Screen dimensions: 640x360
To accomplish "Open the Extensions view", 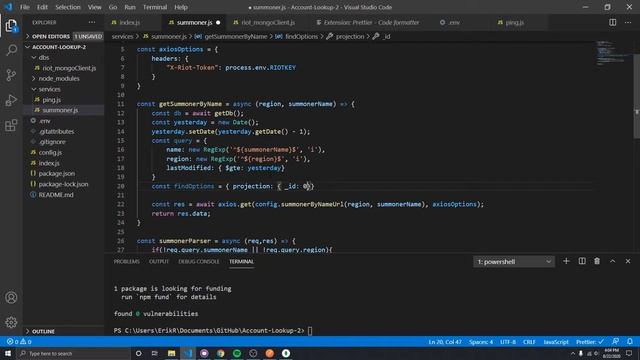I will [x=11, y=125].
